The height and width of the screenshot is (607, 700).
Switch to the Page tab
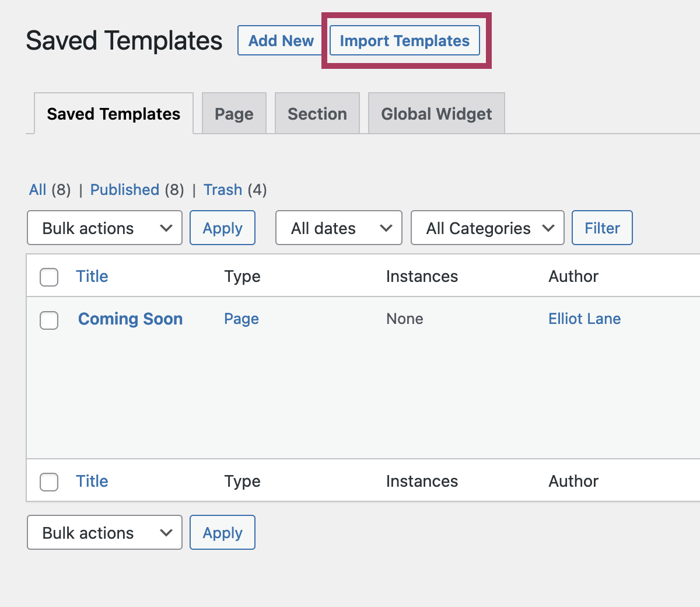click(x=233, y=113)
